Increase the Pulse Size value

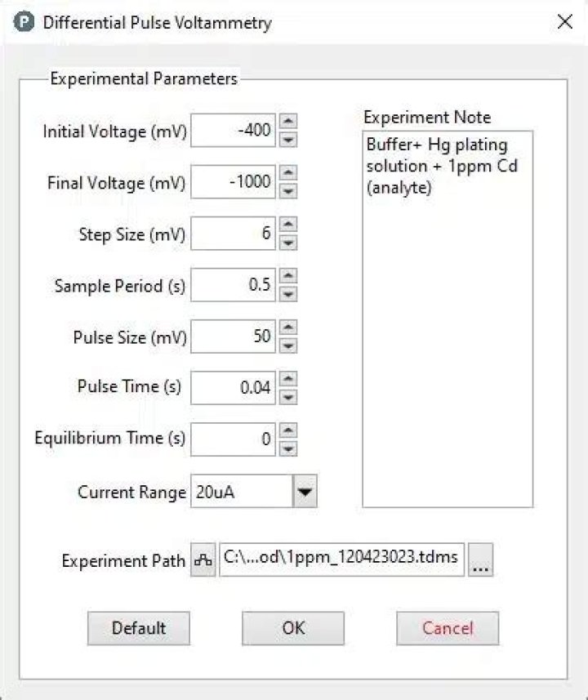pyautogui.click(x=288, y=328)
